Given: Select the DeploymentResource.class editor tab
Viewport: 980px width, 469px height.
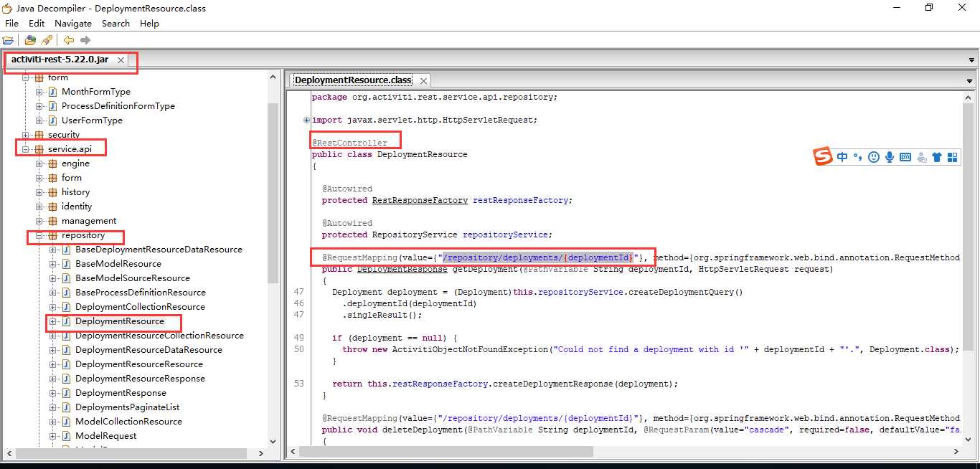Looking at the screenshot, I should click(x=353, y=80).
